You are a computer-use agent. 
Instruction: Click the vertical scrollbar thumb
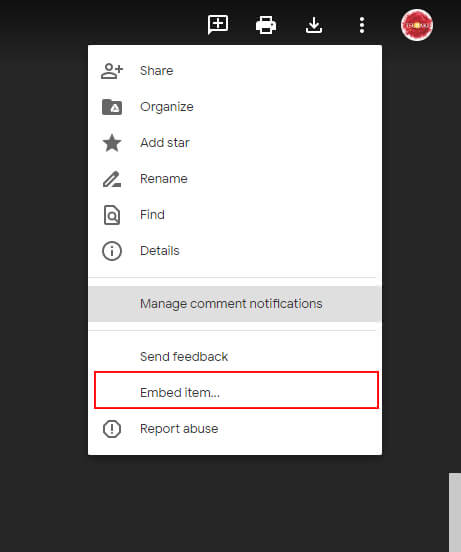click(x=455, y=512)
